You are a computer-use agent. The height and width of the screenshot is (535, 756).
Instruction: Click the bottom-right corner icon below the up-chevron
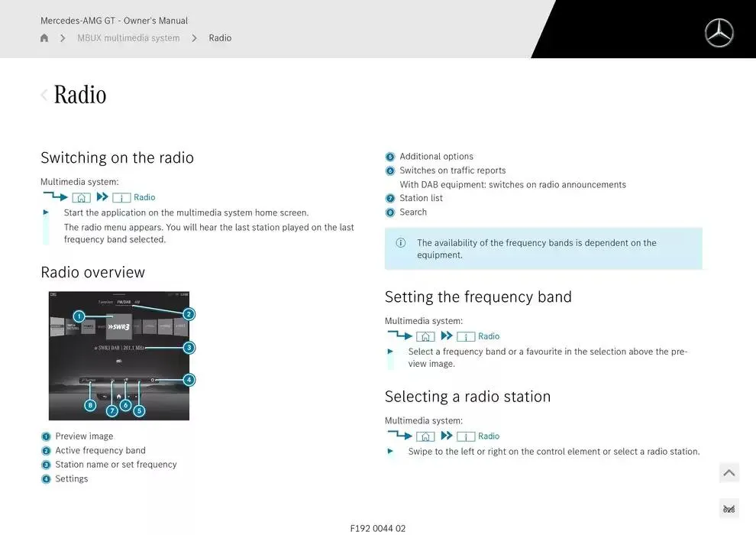click(x=729, y=509)
